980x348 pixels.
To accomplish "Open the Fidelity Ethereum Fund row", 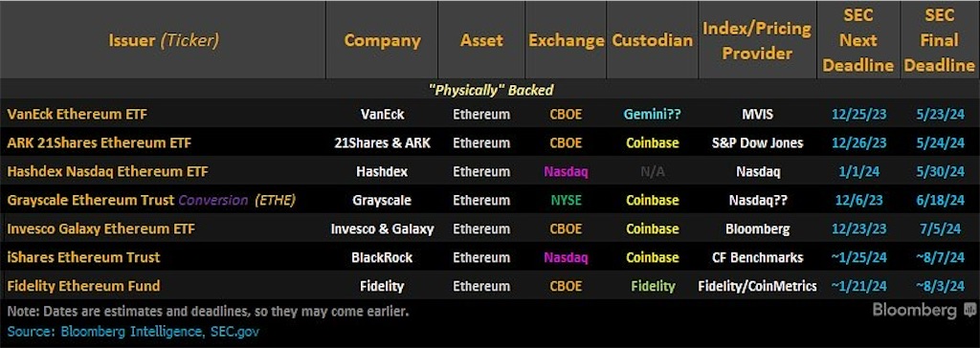I will tap(490, 286).
